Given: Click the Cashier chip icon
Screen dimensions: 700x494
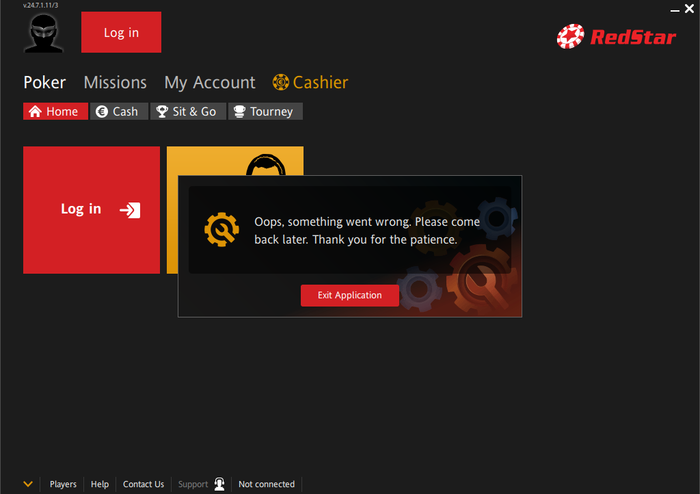Looking at the screenshot, I should click(x=281, y=82).
